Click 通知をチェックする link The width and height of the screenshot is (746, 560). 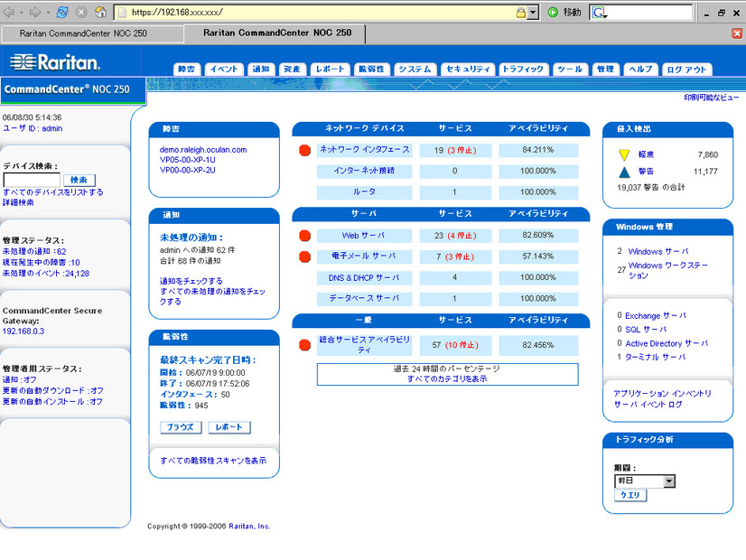click(191, 281)
